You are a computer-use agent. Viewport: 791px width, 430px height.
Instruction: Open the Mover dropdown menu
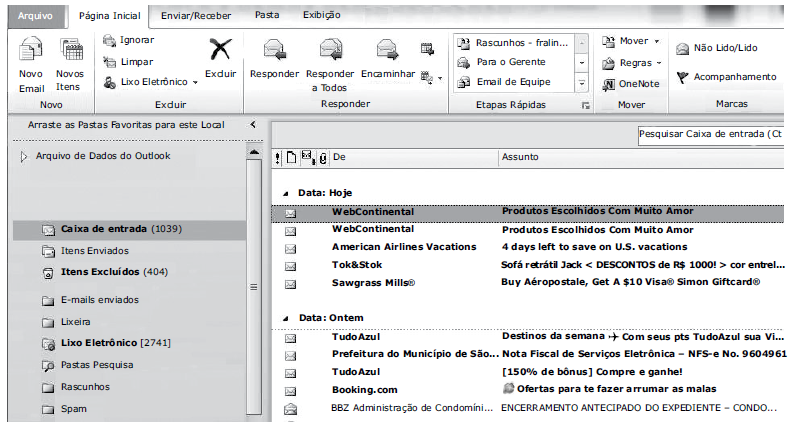click(x=632, y=41)
